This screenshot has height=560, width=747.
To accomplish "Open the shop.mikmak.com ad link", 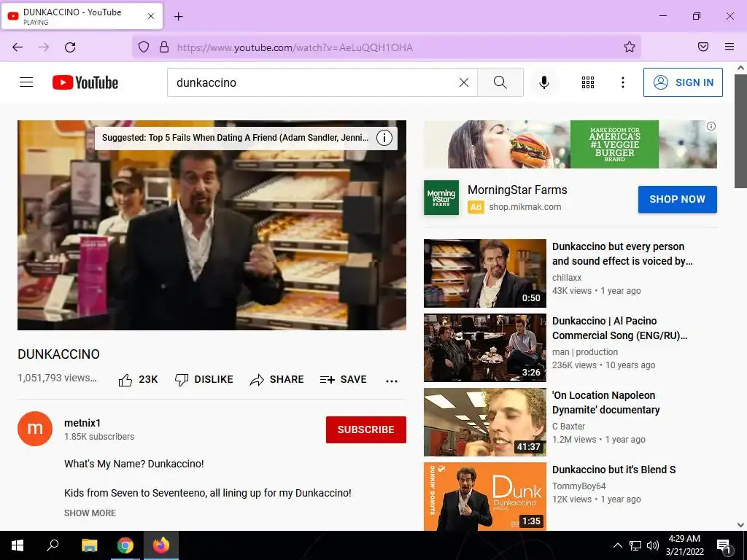I will tap(525, 206).
